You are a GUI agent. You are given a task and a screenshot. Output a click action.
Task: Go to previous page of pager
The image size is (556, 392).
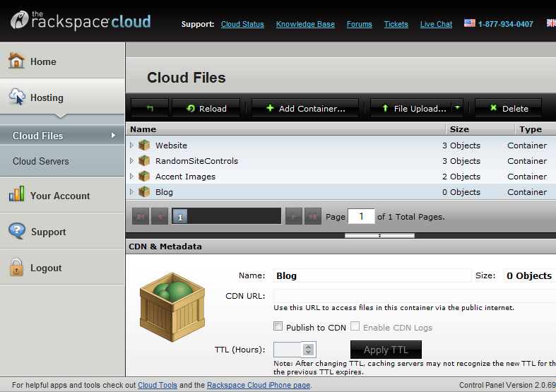(x=160, y=216)
